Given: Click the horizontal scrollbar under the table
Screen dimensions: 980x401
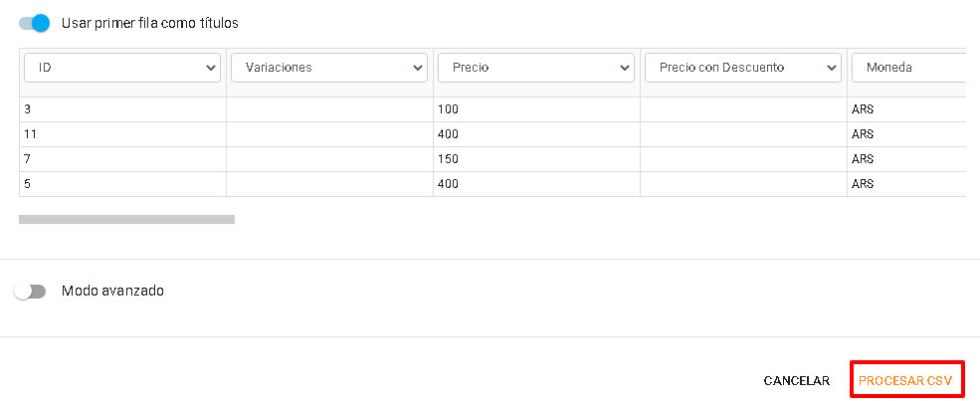Looking at the screenshot, I should (127, 219).
